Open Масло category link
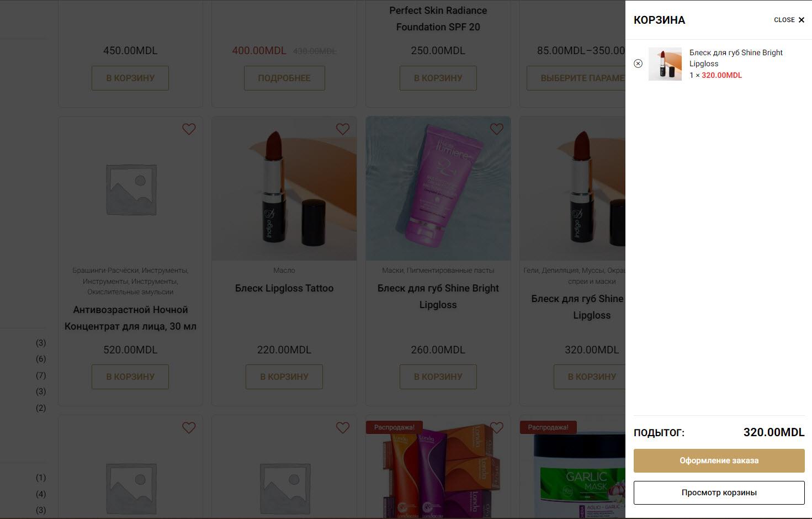The height and width of the screenshot is (519, 812). [x=284, y=271]
